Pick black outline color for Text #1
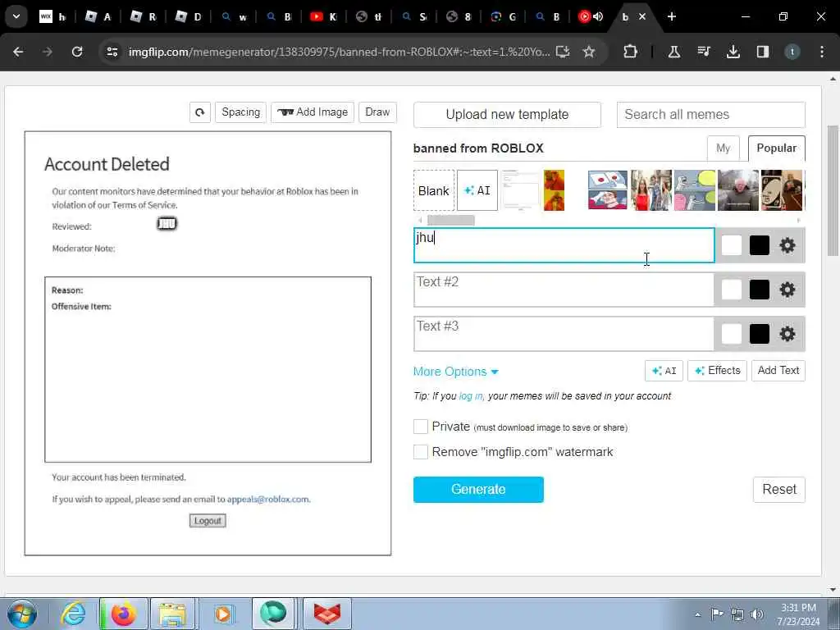Viewport: 840px width, 630px height. coord(759,245)
